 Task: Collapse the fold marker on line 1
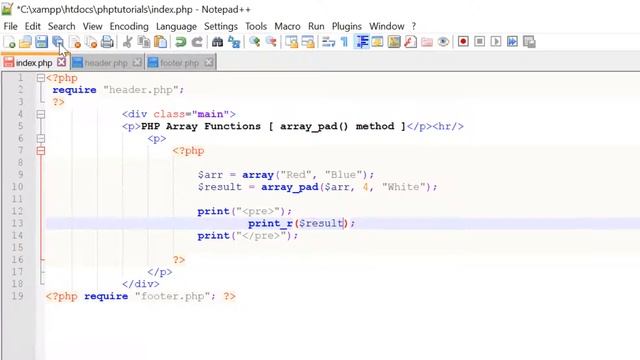click(x=41, y=78)
